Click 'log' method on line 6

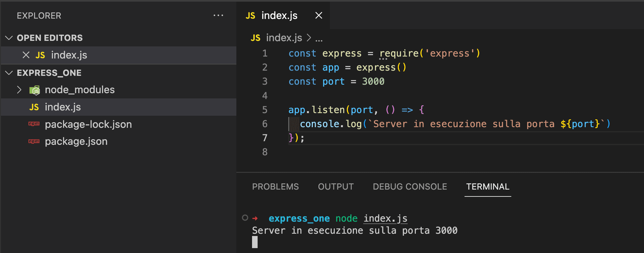click(354, 124)
